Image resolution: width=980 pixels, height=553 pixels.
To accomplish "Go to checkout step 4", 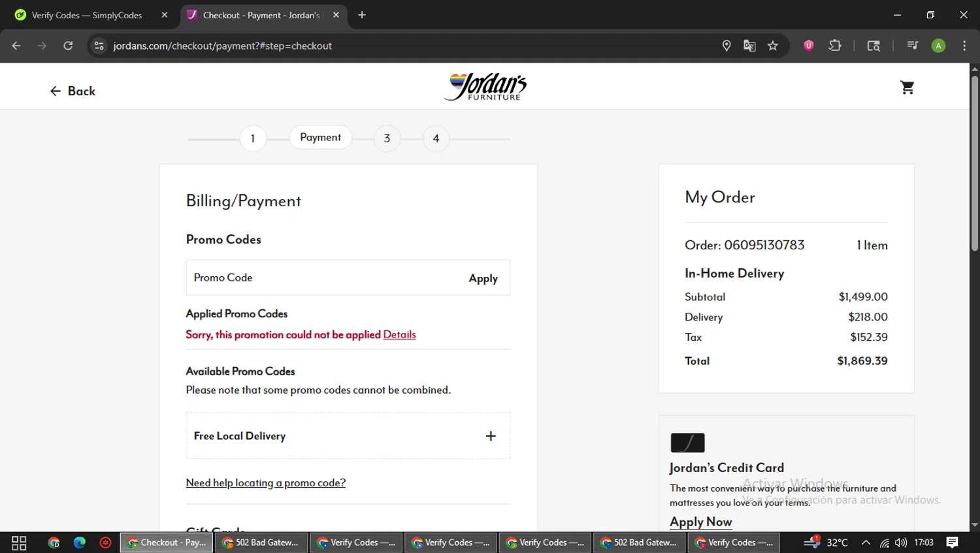I will coord(436,138).
